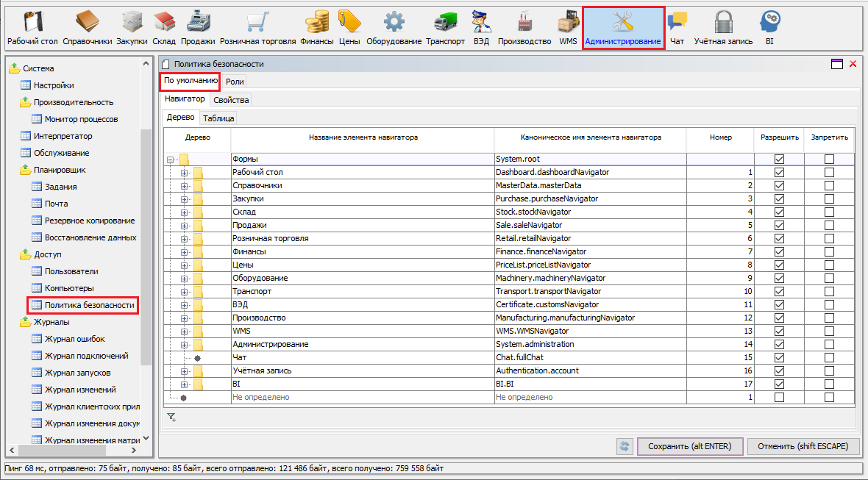
Task: Open the Учётная запись padlock icon
Action: coord(723,22)
